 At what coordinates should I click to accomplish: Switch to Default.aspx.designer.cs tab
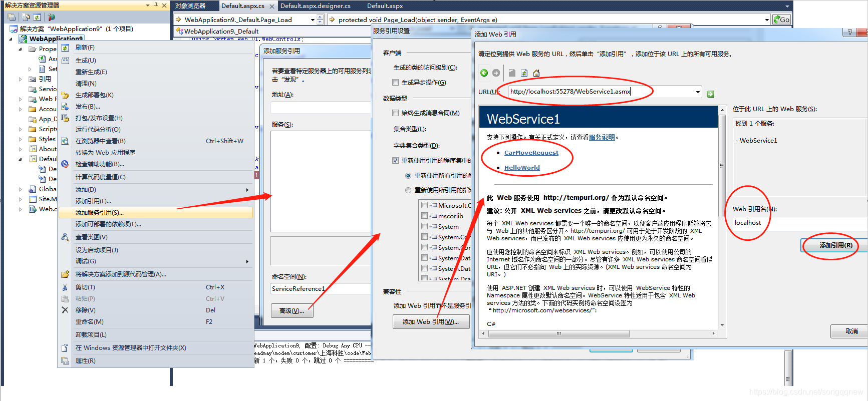(x=316, y=6)
